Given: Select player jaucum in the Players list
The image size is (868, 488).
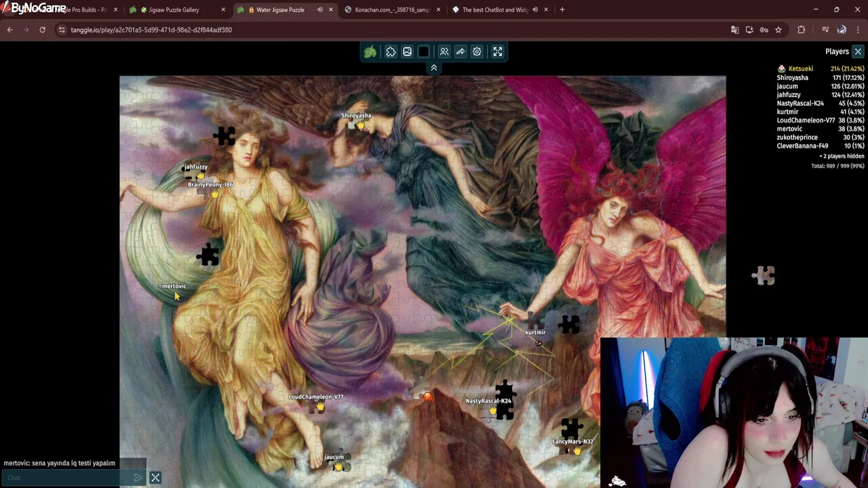Looking at the screenshot, I should pyautogui.click(x=820, y=87).
